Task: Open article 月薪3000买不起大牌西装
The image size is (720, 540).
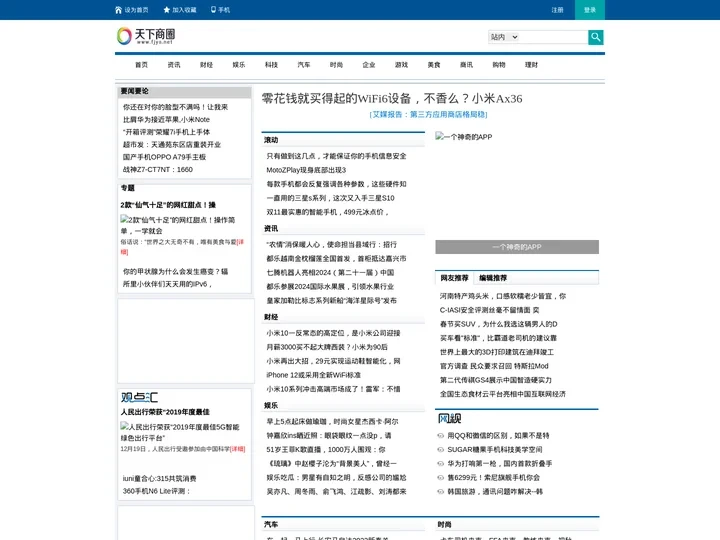Action: pyautogui.click(x=327, y=347)
